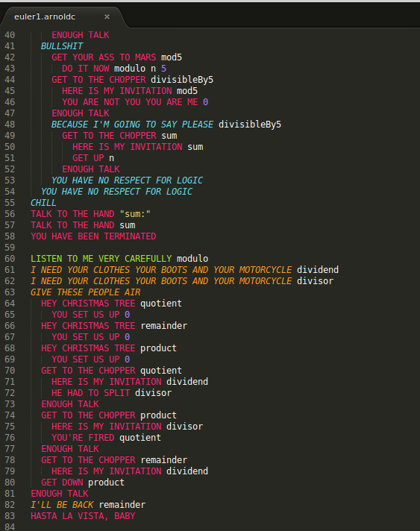420x531 pixels.
Task: Click I'LL BE BACK remainder statement
Action: point(88,505)
